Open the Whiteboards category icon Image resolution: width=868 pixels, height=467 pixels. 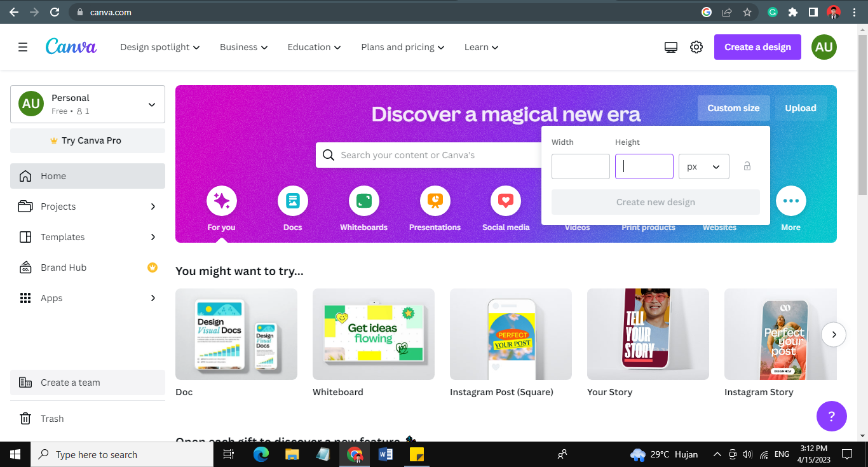point(363,200)
